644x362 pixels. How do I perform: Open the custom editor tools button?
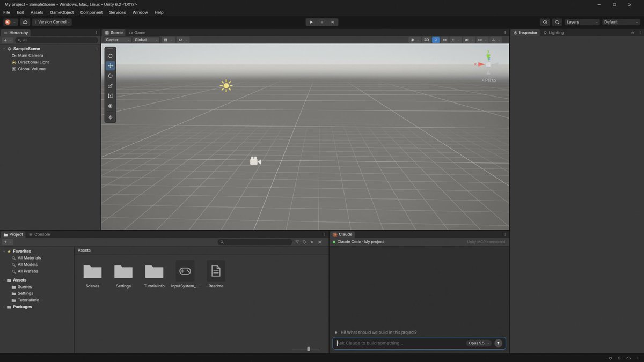[111, 117]
